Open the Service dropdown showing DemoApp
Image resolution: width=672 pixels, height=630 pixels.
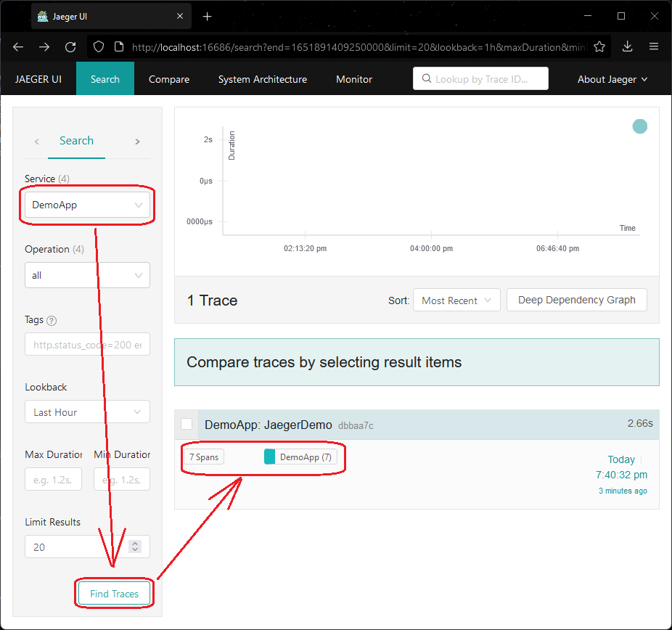[87, 205]
